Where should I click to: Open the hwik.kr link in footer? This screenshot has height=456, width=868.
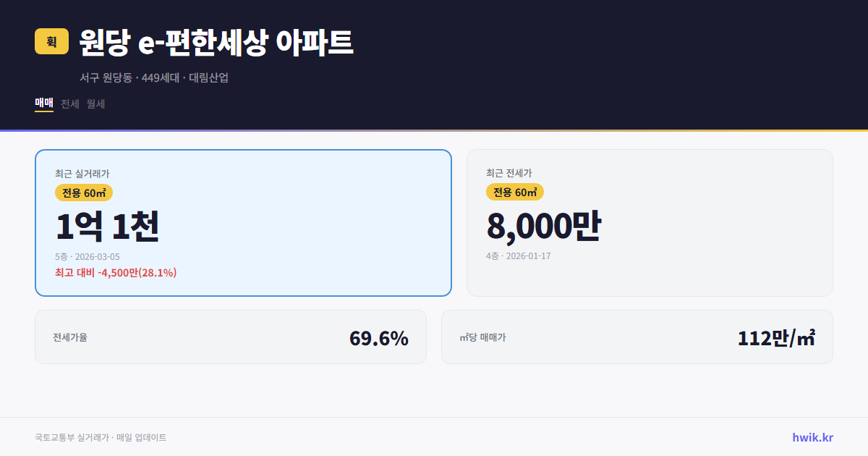[x=812, y=437]
